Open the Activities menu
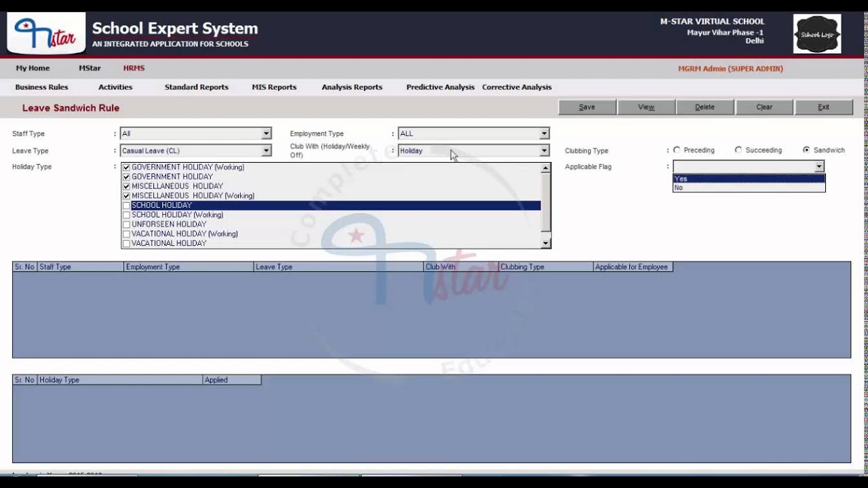Screen dimensions: 868x488 [115, 87]
